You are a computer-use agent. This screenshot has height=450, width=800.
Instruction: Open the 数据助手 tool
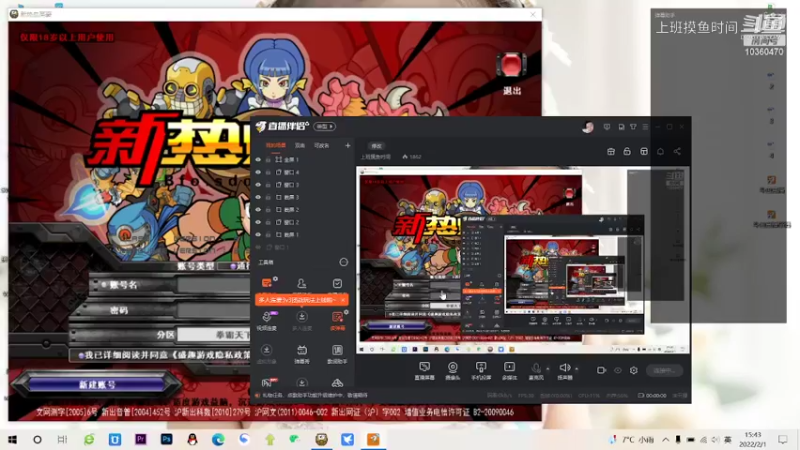[337, 354]
